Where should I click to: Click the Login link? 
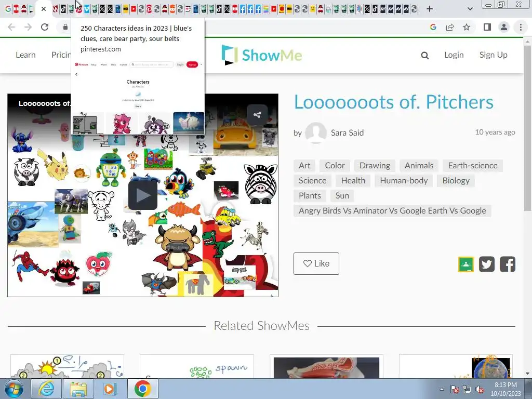pos(454,55)
